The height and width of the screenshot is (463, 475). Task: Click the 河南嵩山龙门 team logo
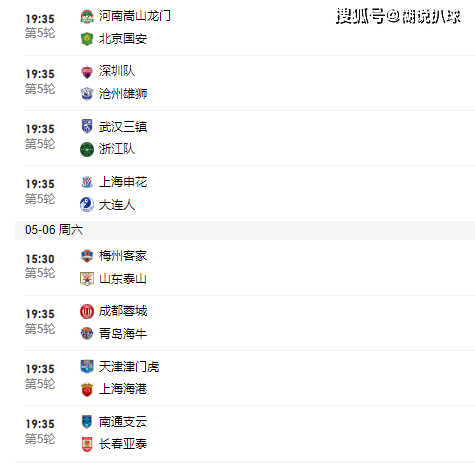(x=87, y=17)
